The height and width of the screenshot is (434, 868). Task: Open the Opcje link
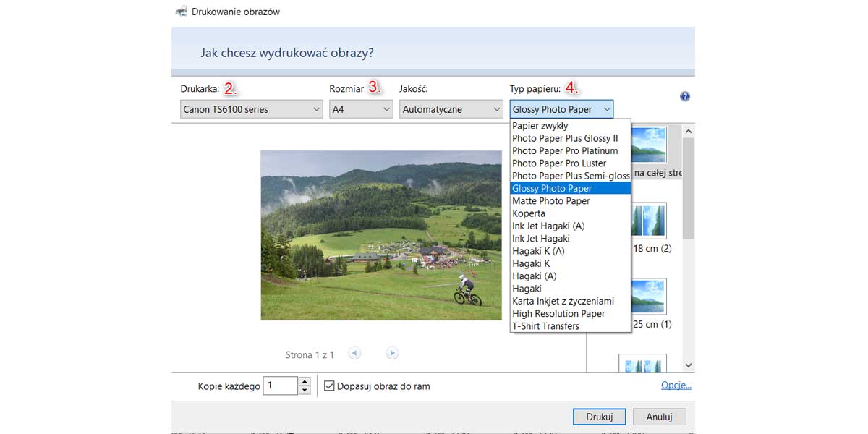676,386
